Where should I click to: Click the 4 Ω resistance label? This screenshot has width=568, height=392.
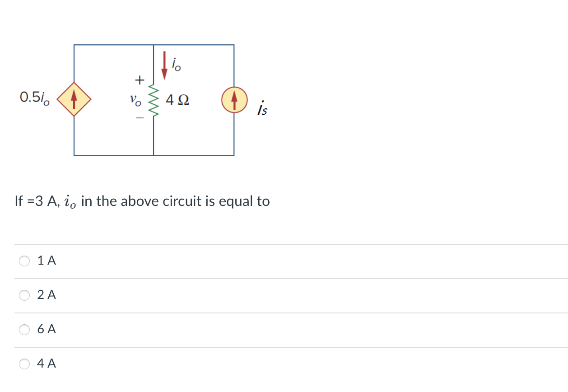[177, 99]
